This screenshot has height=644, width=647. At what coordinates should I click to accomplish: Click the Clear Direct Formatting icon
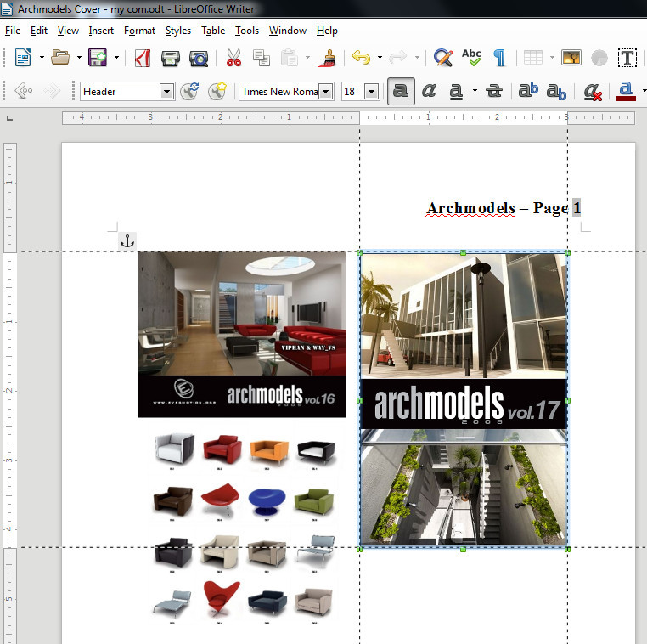tap(593, 91)
